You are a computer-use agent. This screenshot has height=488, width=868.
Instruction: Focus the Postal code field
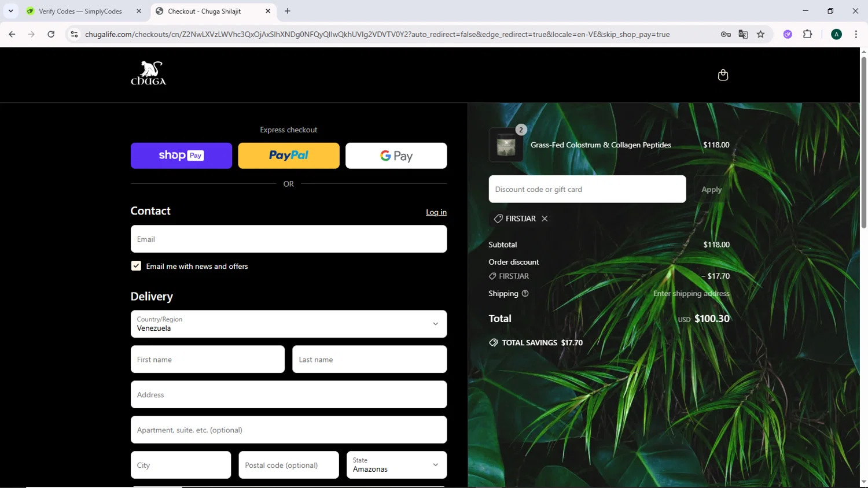289,465
